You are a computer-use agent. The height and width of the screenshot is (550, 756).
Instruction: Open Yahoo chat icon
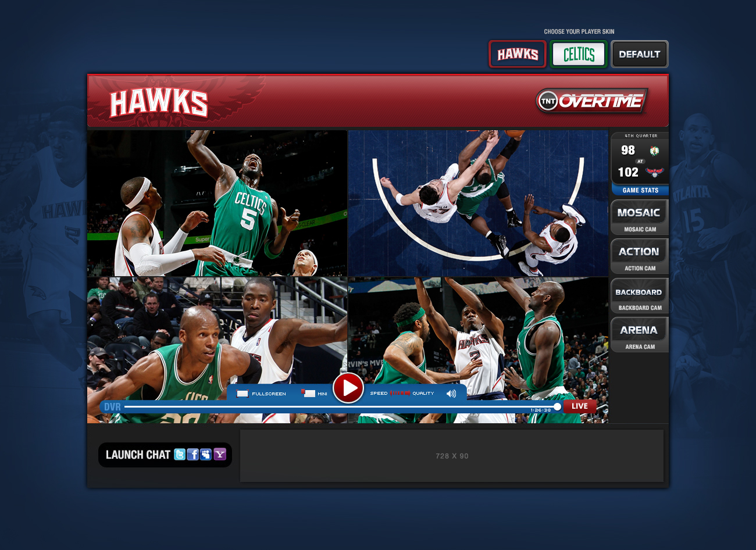219,455
